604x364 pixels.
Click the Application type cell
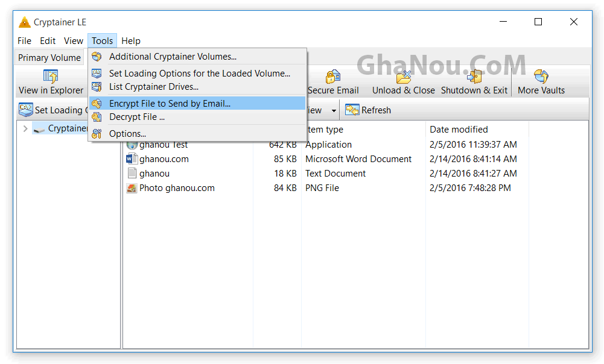[x=329, y=145]
